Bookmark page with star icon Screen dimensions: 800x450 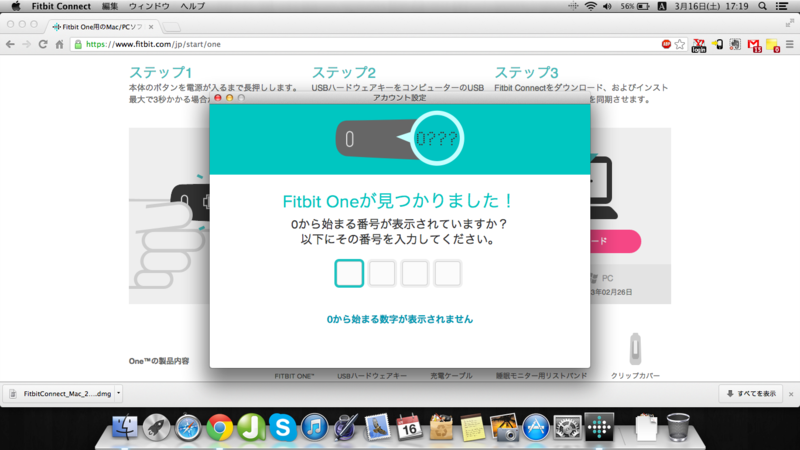pos(680,44)
